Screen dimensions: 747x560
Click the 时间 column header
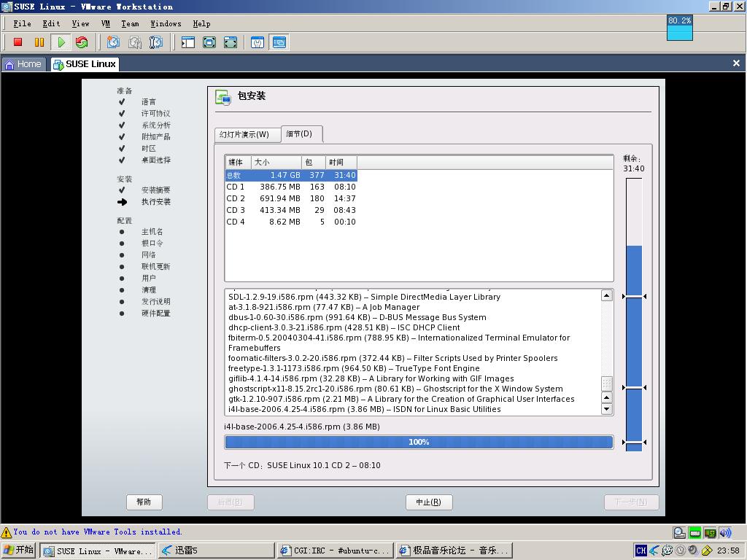(341, 163)
